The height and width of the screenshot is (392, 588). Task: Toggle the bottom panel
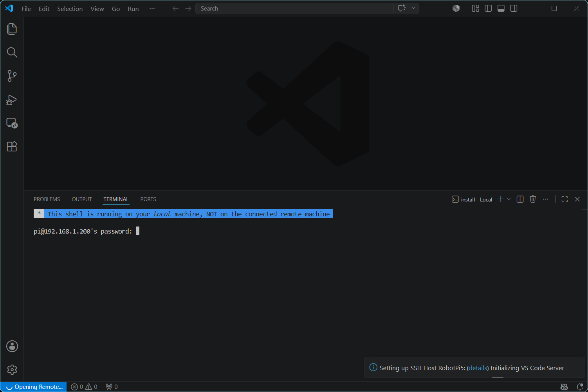(x=501, y=8)
